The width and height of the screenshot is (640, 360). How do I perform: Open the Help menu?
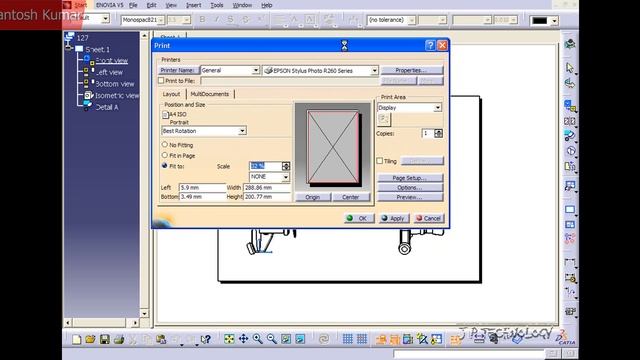[267, 5]
